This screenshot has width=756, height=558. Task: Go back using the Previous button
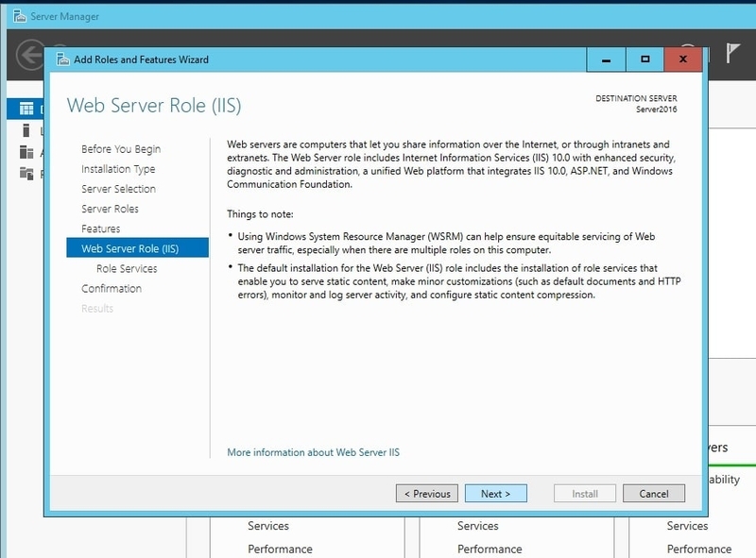427,493
